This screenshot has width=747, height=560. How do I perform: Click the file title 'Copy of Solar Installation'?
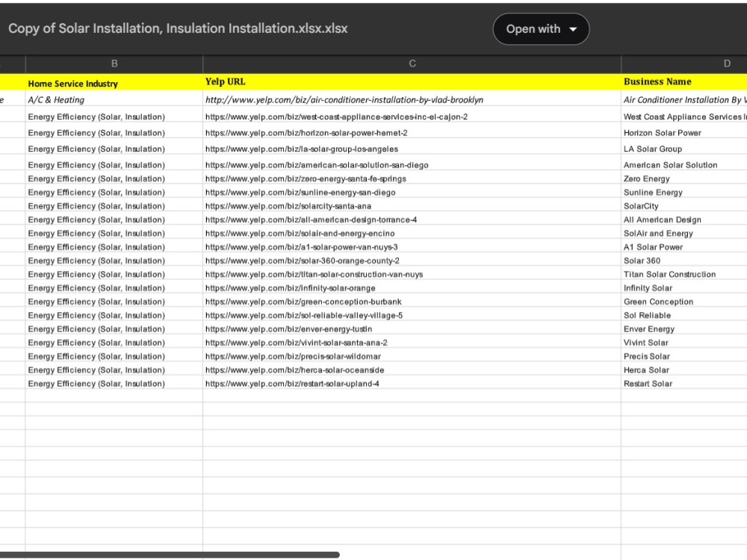(x=178, y=28)
